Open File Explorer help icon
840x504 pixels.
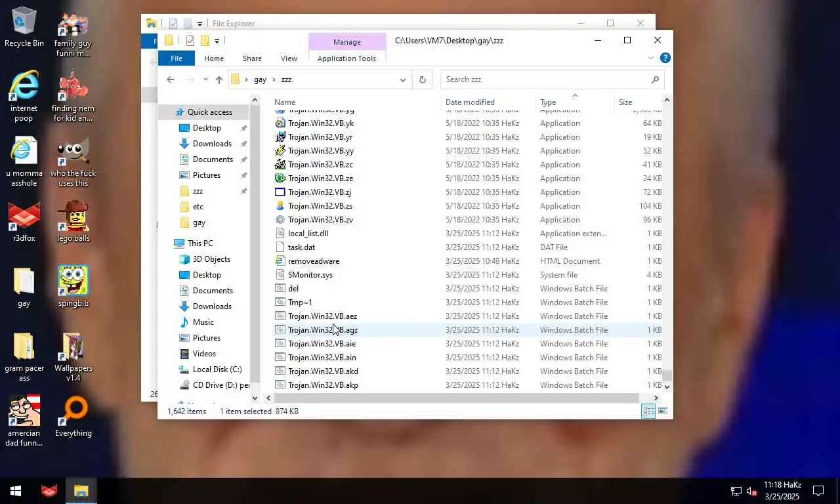(665, 58)
